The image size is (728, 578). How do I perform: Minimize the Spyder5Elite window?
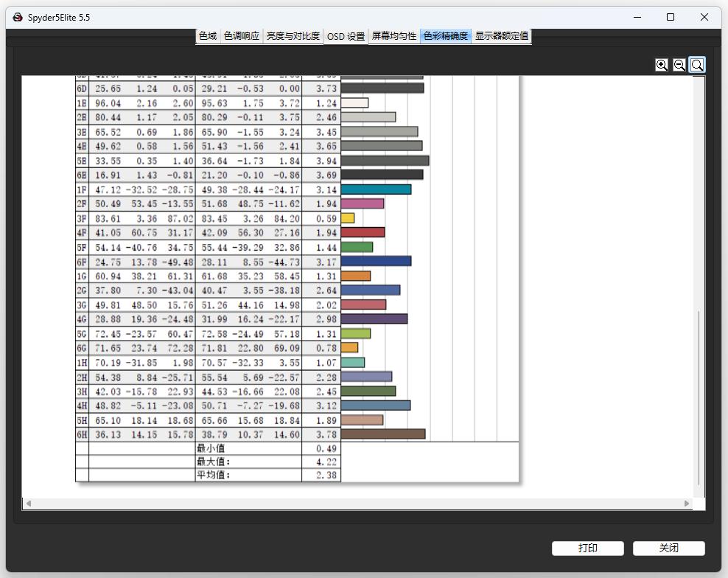click(637, 17)
